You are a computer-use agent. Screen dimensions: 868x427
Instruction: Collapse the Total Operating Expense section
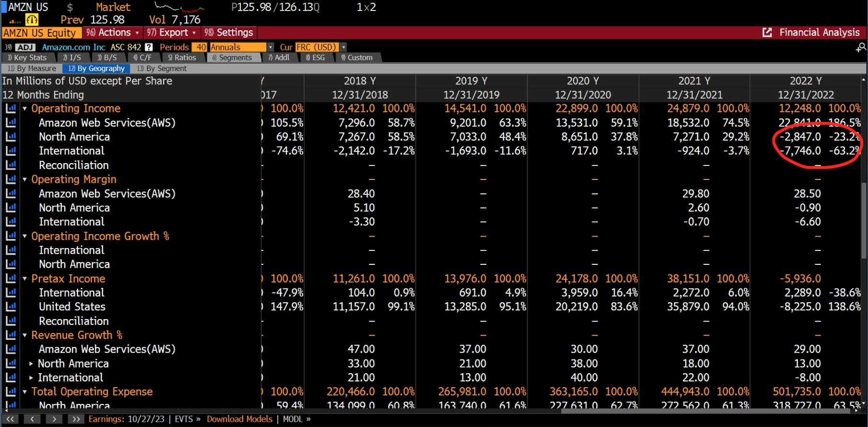click(x=24, y=392)
